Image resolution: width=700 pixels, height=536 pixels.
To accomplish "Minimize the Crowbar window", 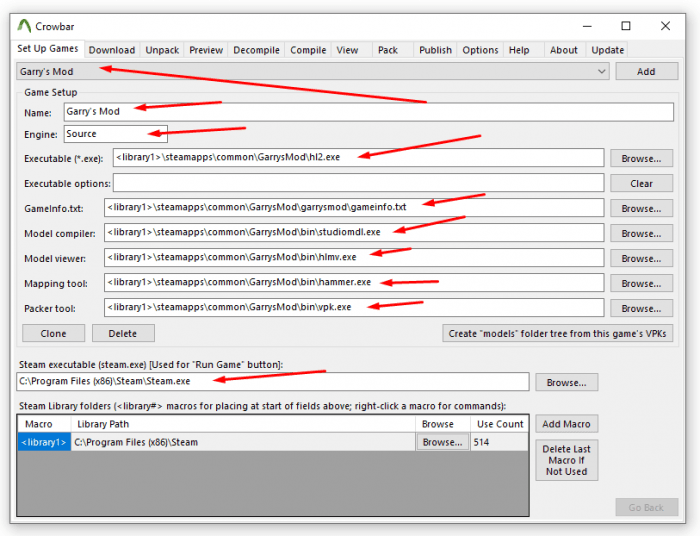I will coord(587,26).
